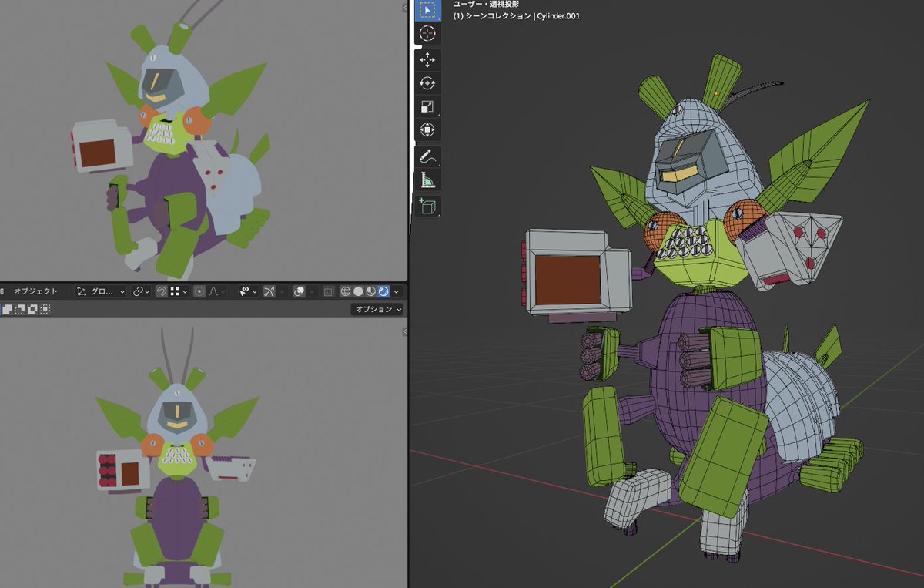Select the Annotate pencil tool
The width and height of the screenshot is (924, 588).
427,156
